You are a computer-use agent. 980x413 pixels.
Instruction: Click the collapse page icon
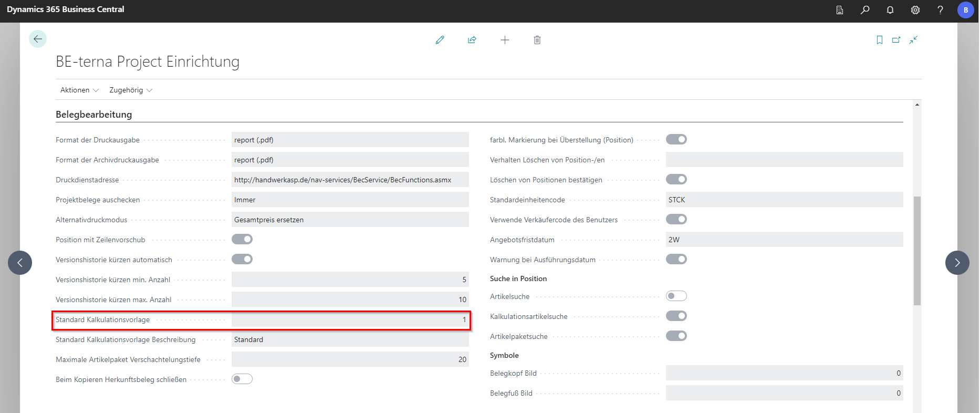click(914, 40)
